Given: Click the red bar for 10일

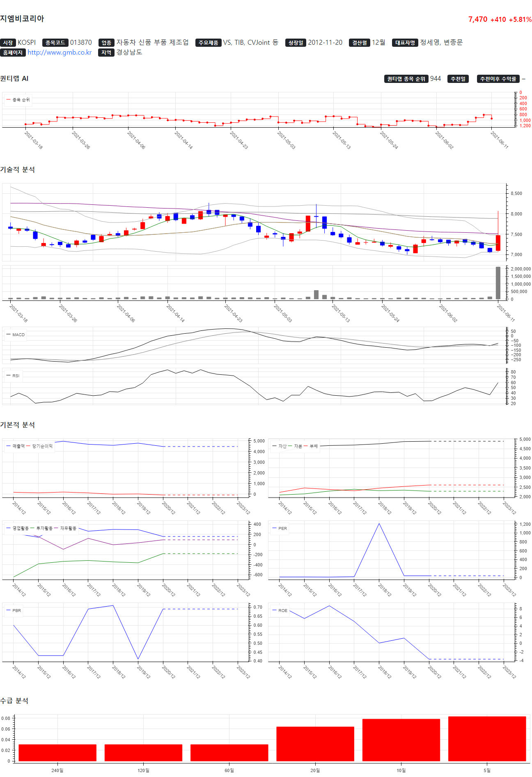Looking at the screenshot, I should tap(401, 740).
